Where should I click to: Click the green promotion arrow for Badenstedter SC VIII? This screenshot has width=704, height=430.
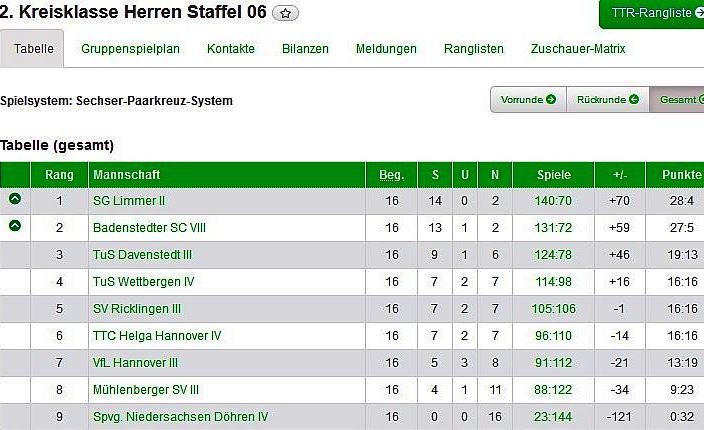pyautogui.click(x=15, y=226)
